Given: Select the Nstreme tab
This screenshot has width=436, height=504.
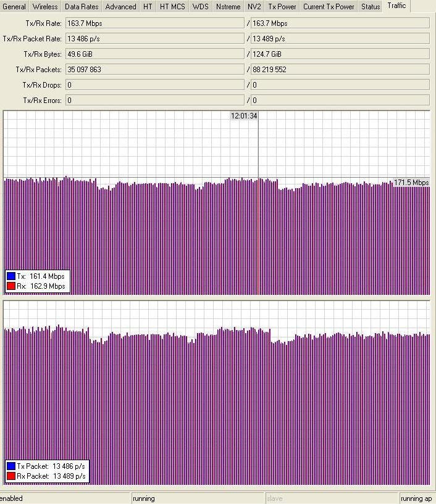Looking at the screenshot, I should [228, 6].
